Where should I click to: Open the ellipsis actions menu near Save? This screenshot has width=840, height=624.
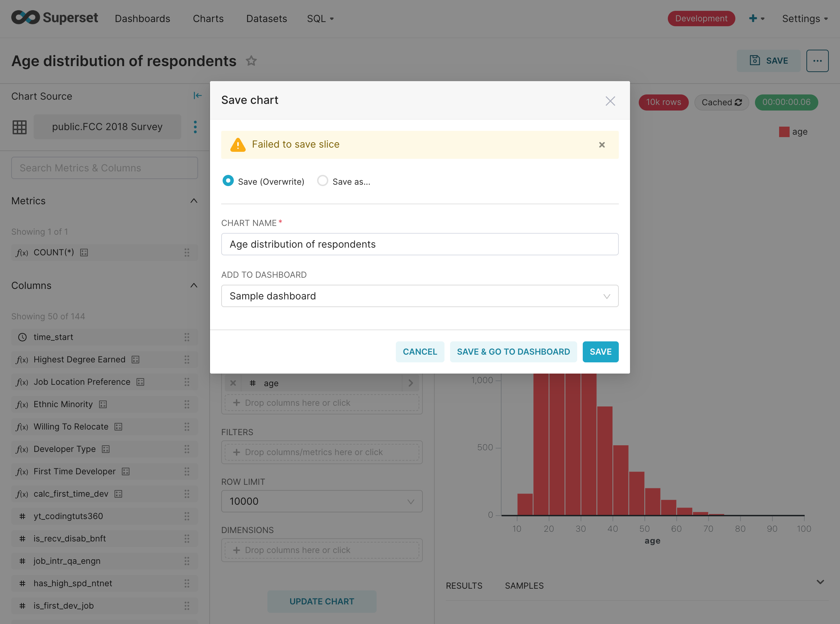[x=817, y=61]
